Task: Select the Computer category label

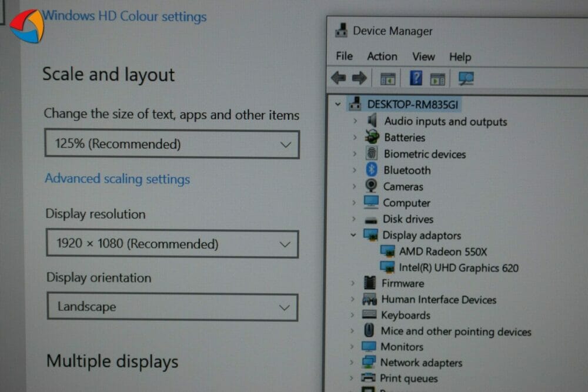Action: pos(406,203)
